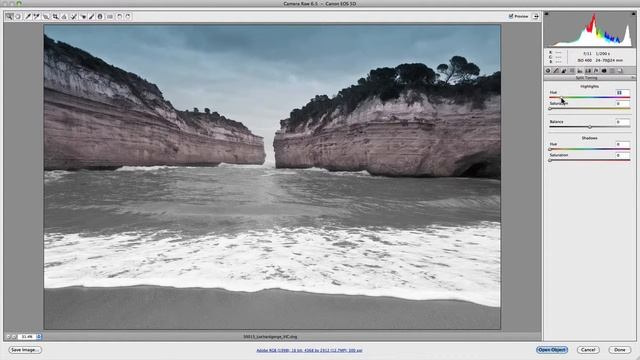Switch to the Split Toning panel tab

click(580, 71)
